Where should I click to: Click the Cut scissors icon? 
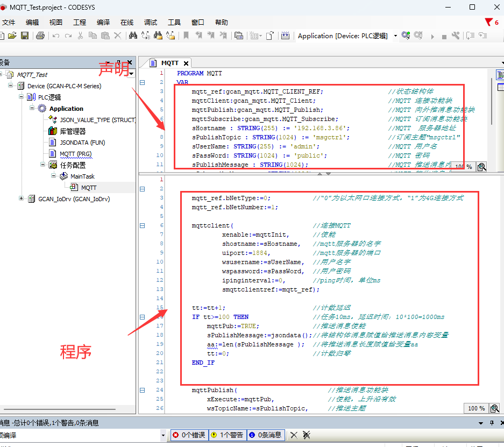tap(80, 36)
